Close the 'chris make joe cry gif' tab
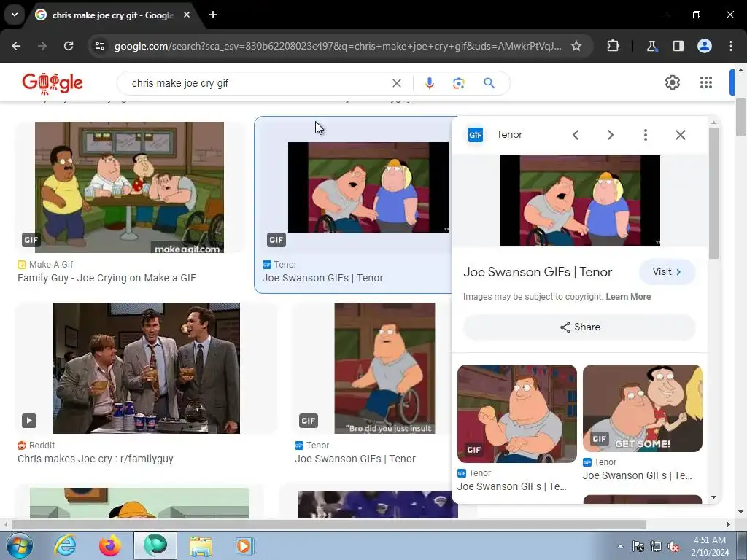Screen dimensions: 747x560 [x=187, y=15]
